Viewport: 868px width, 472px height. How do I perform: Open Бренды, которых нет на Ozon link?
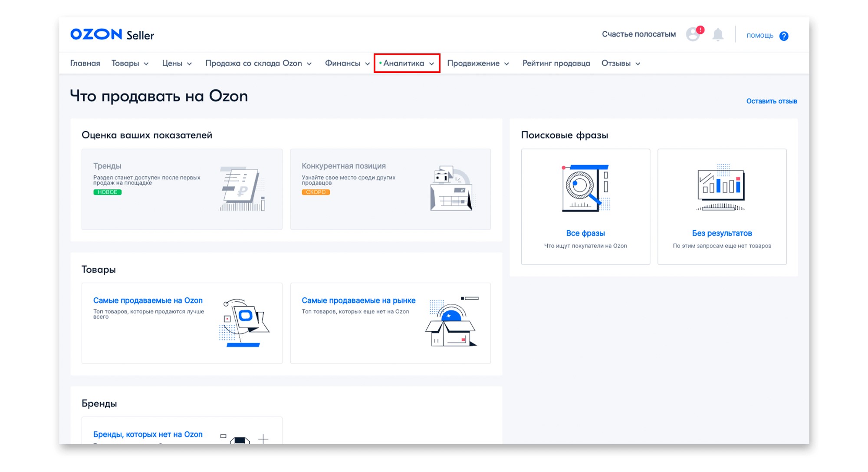coord(148,434)
